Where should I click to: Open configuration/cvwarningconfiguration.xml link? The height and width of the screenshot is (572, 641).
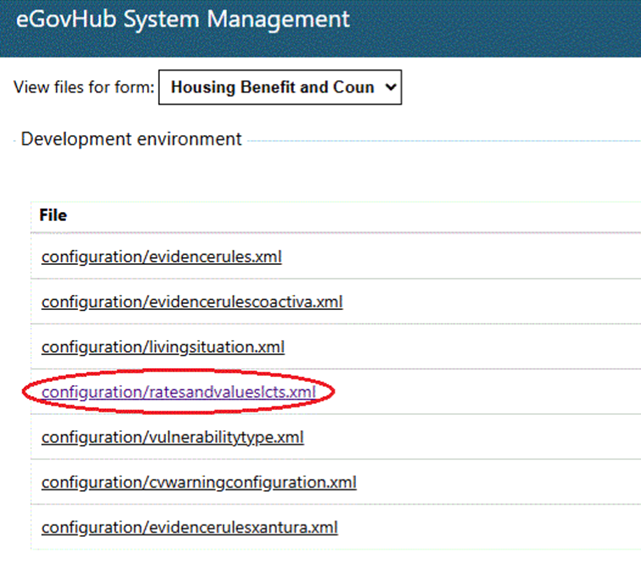click(199, 482)
